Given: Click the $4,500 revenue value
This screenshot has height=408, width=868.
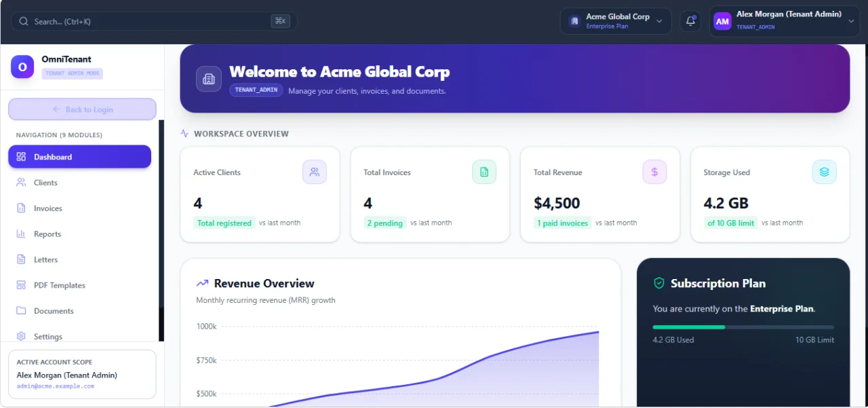Looking at the screenshot, I should coord(557,203).
